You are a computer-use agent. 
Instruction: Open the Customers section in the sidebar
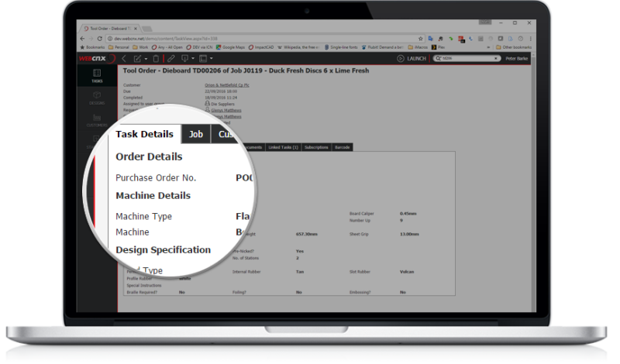point(97,120)
